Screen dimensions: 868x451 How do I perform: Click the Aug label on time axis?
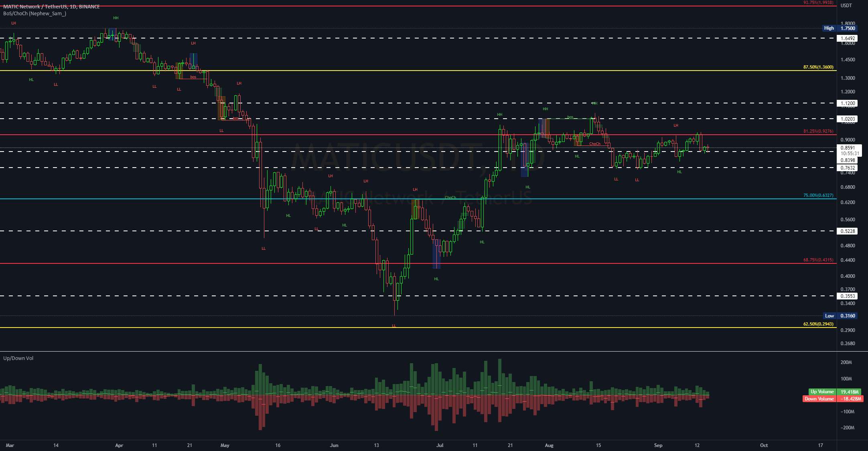pos(549,445)
